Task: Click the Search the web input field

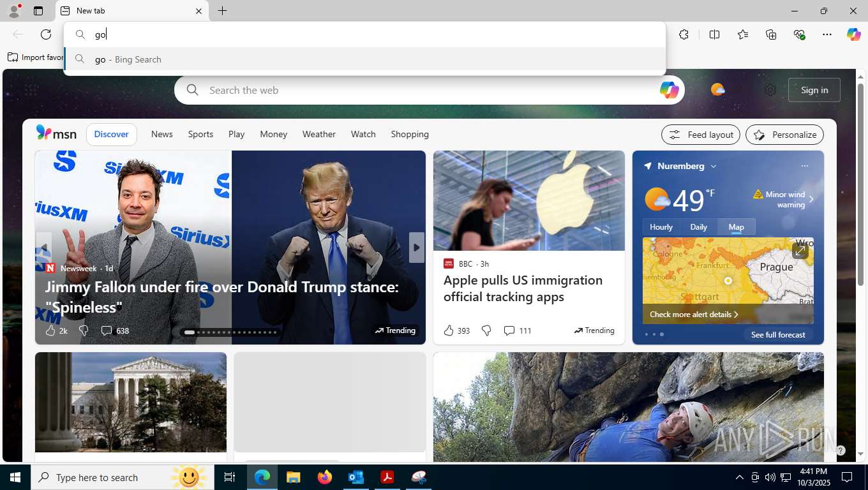Action: tap(429, 90)
